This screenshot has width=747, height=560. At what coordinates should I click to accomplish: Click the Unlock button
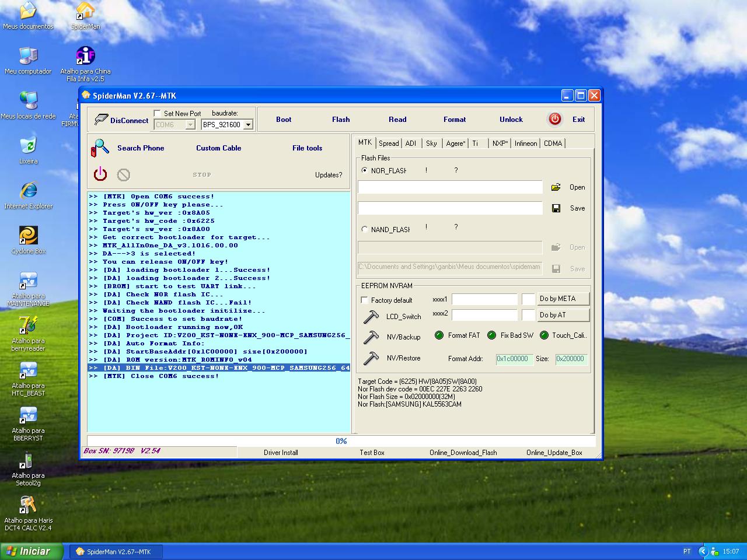(511, 120)
